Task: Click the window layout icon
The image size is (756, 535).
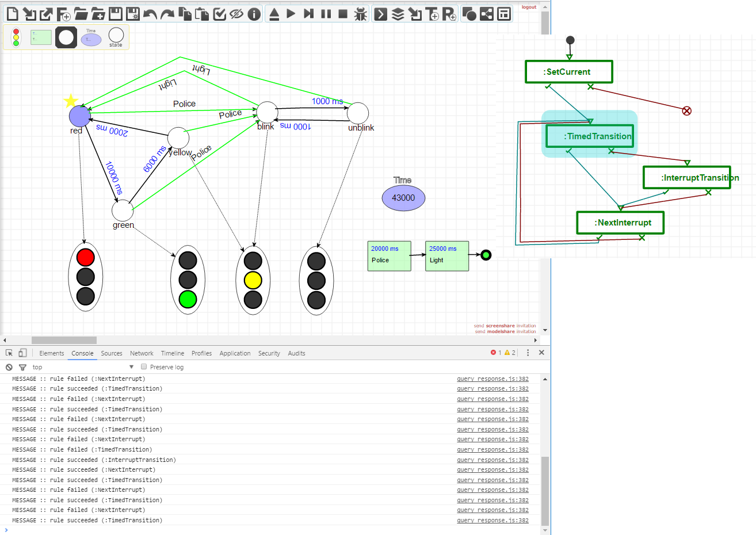Action: tap(504, 14)
